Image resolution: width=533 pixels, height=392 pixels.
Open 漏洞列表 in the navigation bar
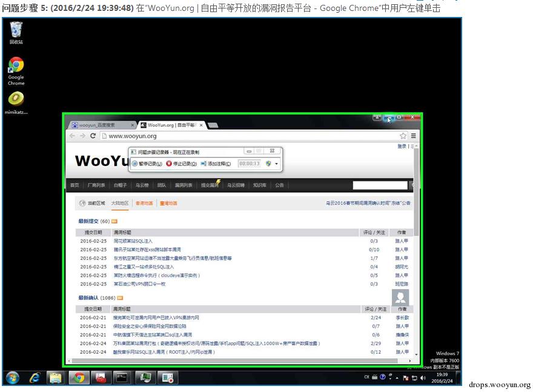click(x=184, y=185)
